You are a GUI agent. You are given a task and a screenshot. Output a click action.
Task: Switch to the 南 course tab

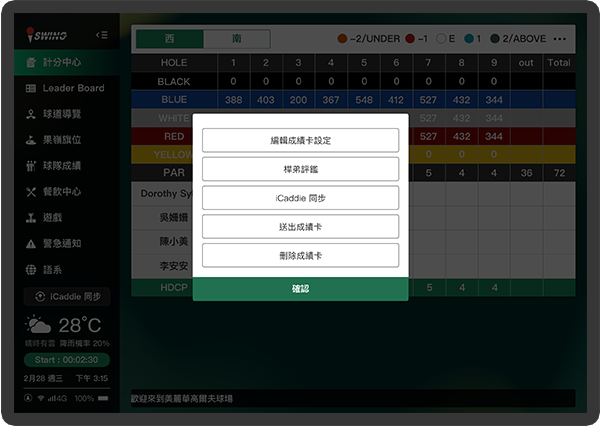tap(236, 39)
